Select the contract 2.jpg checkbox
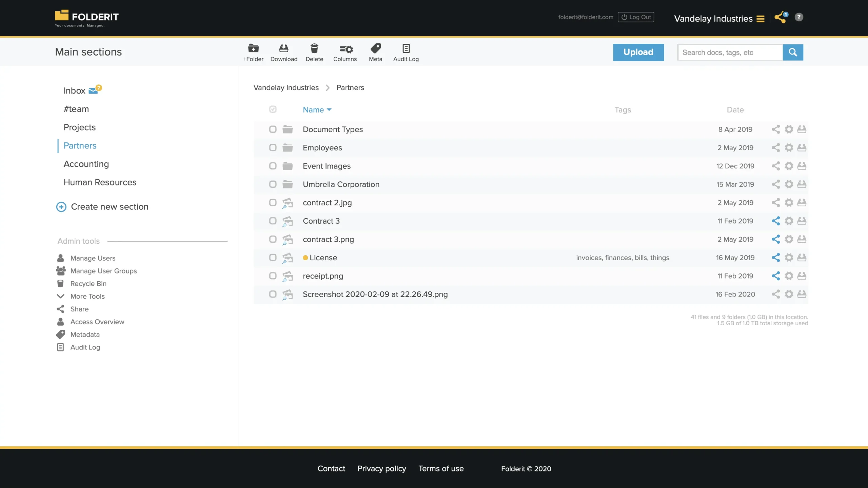This screenshot has width=868, height=488. click(273, 203)
